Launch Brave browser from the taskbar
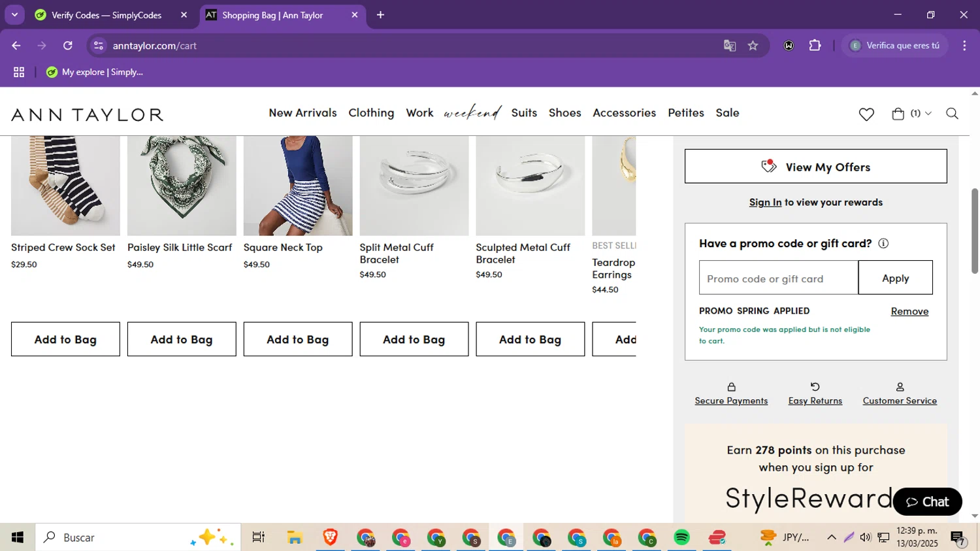The height and width of the screenshot is (551, 980). coord(330,537)
